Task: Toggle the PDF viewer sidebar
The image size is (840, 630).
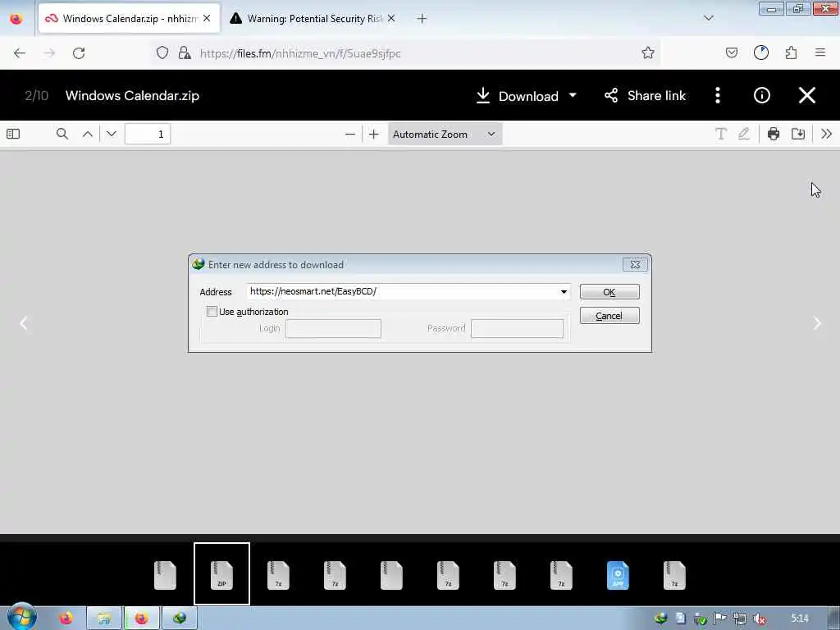Action: 13,134
